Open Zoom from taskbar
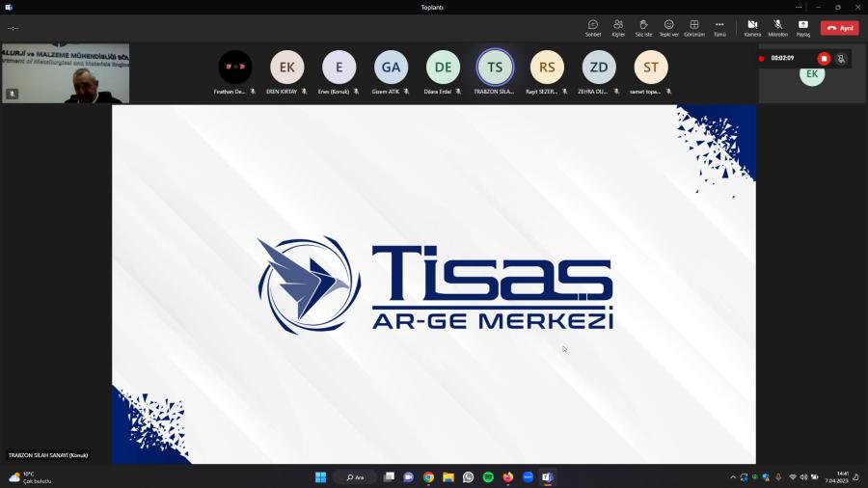The width and height of the screenshot is (868, 488). click(529, 477)
